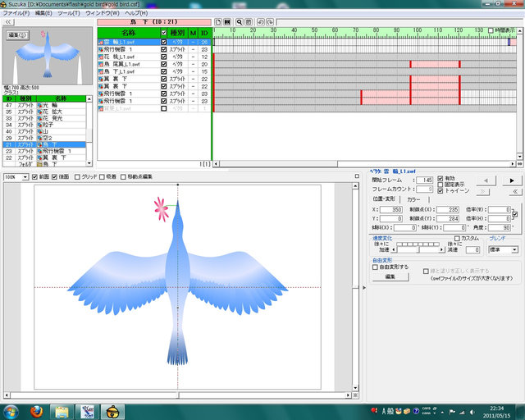Screen dimensions: 525x420
Task: Toggle 有効 checkbox in property panel
Action: tap(441, 179)
